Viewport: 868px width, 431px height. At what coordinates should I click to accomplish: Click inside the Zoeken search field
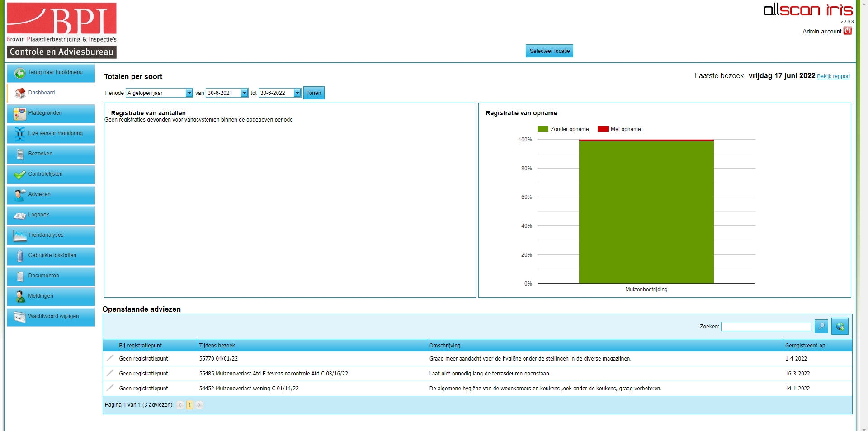tap(766, 326)
